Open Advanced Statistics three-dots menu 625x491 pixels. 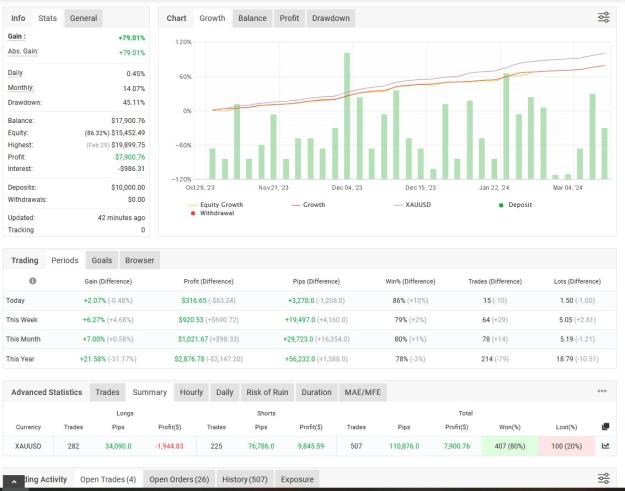[602, 391]
